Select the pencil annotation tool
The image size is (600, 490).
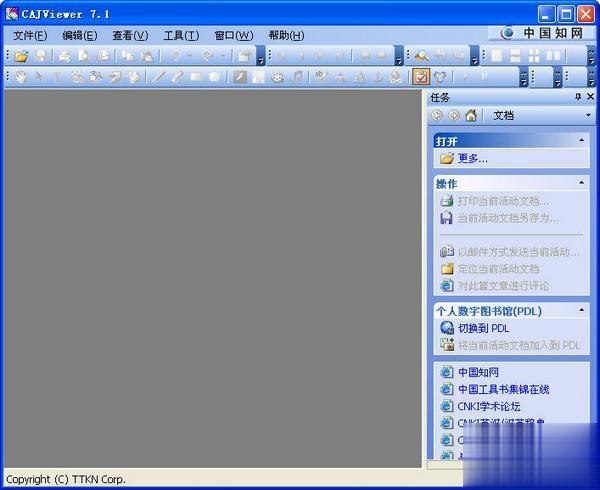click(x=177, y=77)
